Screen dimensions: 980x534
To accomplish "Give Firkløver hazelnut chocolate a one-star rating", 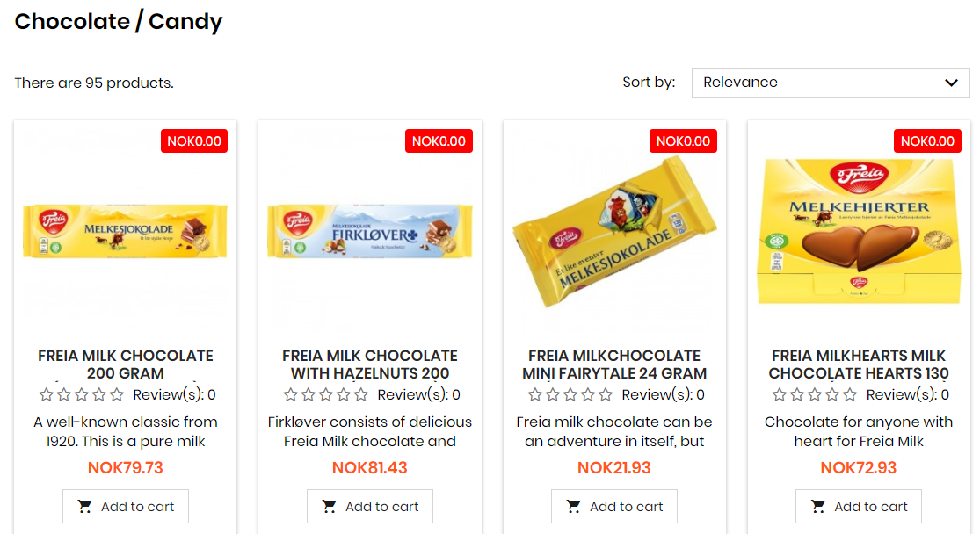I will tap(290, 394).
